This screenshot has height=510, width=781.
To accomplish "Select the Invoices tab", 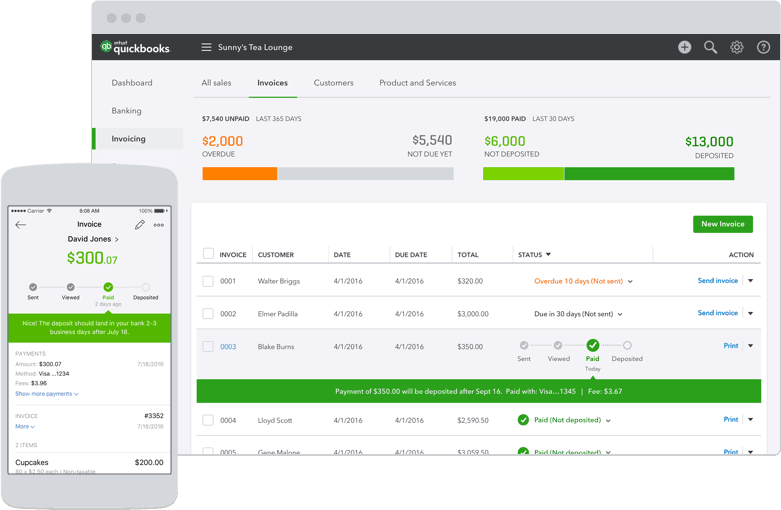I will [x=272, y=83].
